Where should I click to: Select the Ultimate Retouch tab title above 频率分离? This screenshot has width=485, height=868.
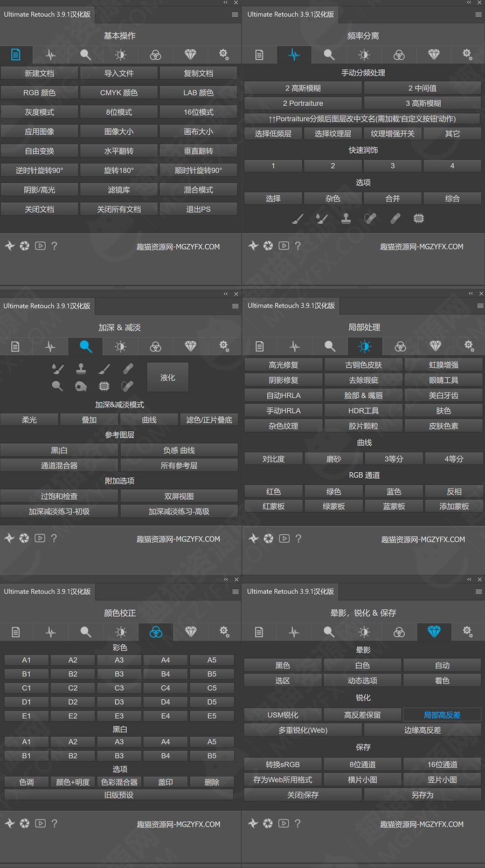291,15
